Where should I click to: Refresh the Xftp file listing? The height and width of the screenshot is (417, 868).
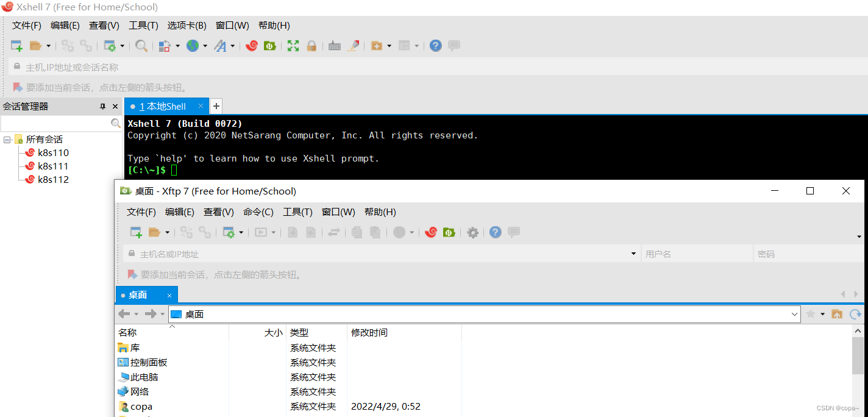coord(855,313)
